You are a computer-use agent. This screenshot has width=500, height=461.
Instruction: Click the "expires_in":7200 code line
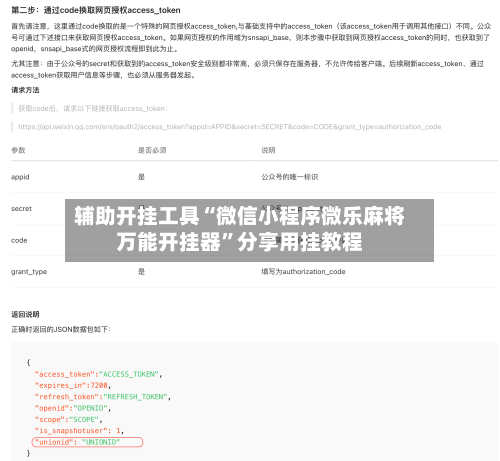point(73,386)
